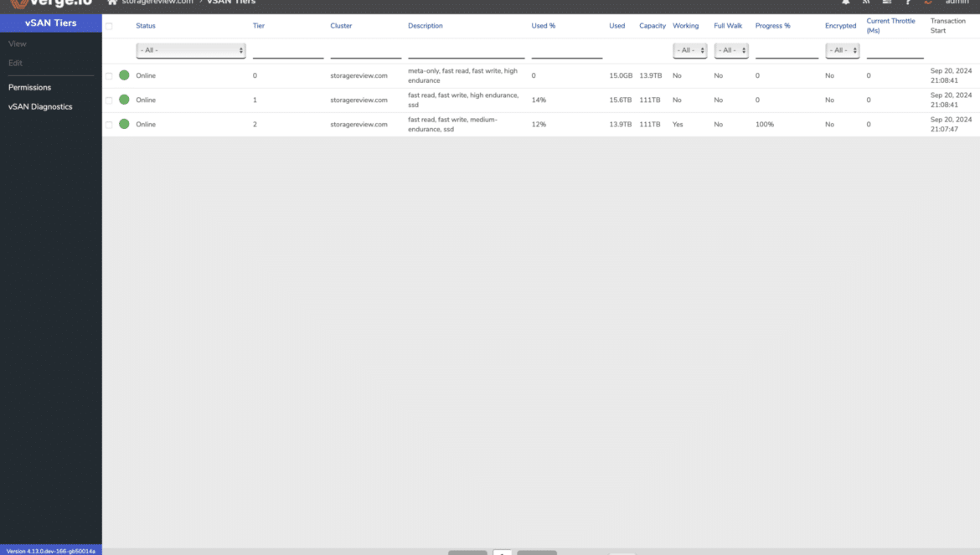Screen dimensions: 980x555
Task: Open the Encrypted filter dropdown
Action: click(x=842, y=50)
